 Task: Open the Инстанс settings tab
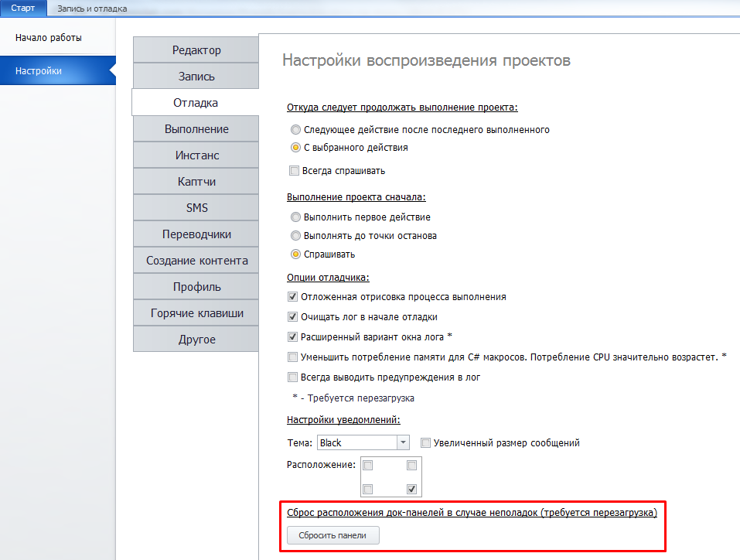click(196, 155)
